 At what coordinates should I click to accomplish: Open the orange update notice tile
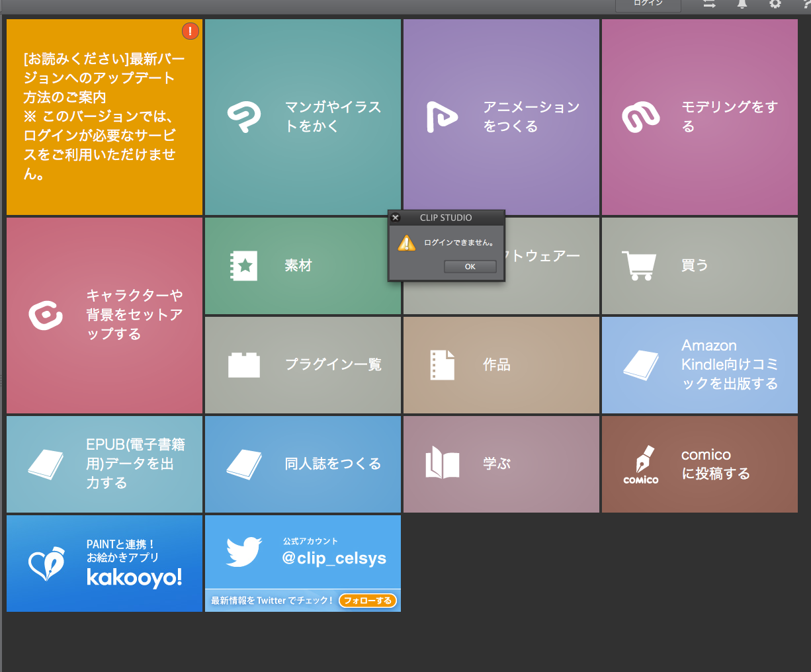click(x=105, y=117)
